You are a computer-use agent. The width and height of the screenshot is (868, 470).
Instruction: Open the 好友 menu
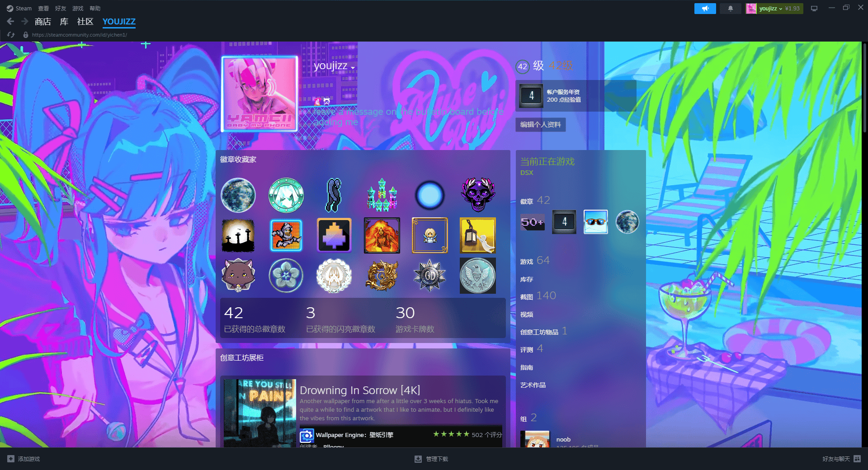click(x=61, y=8)
